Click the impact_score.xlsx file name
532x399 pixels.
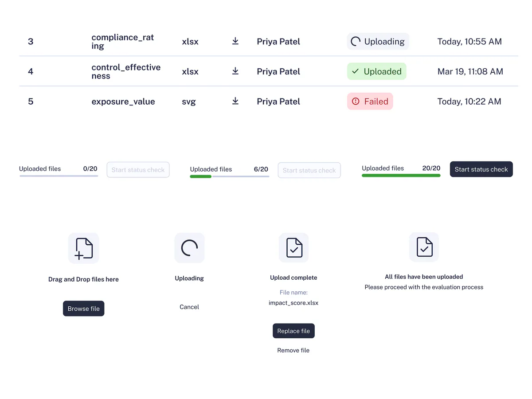tap(293, 303)
